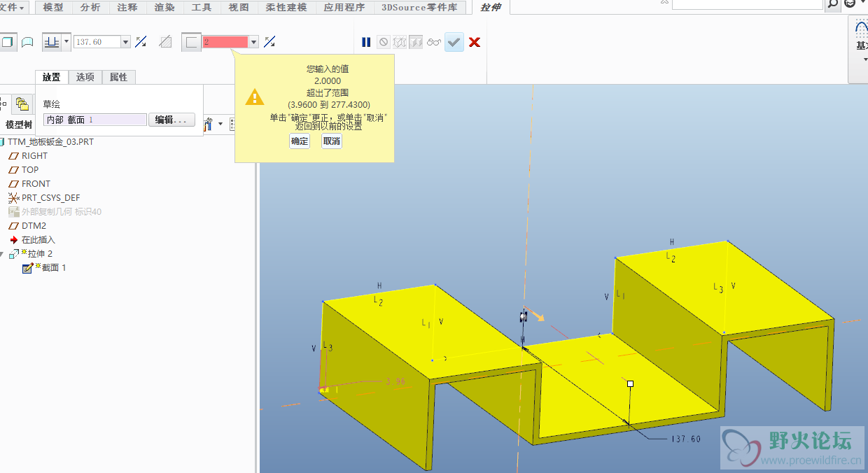
Task: Toggle the remove material icon
Action: tap(165, 42)
